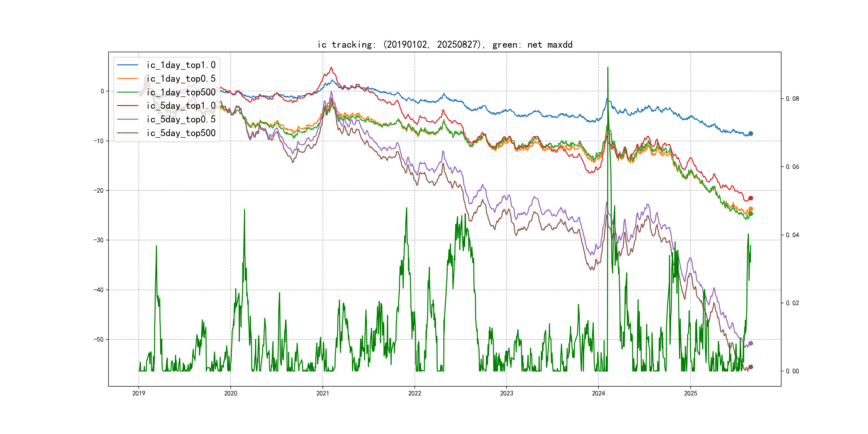Click the brown line swatch in legend
Screen dimensions: 868x434
pyautogui.click(x=127, y=133)
